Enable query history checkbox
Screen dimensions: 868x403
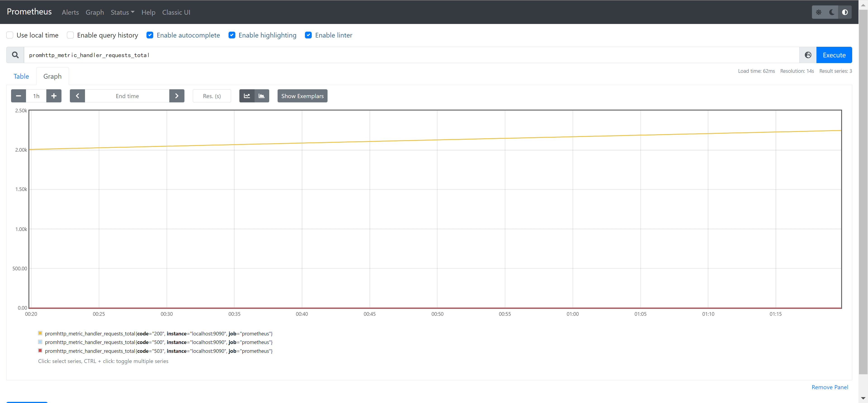[71, 35]
